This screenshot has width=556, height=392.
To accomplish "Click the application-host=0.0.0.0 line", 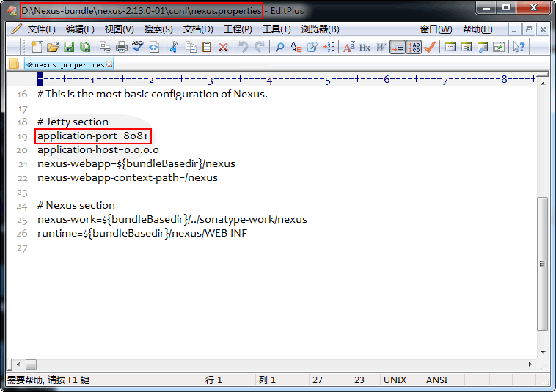I will (x=98, y=149).
